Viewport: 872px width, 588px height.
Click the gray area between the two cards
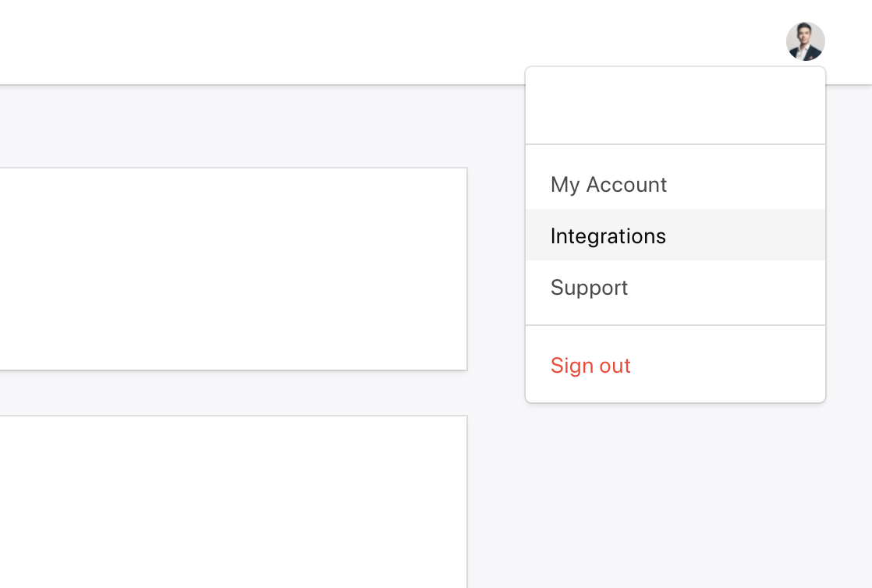click(x=233, y=393)
